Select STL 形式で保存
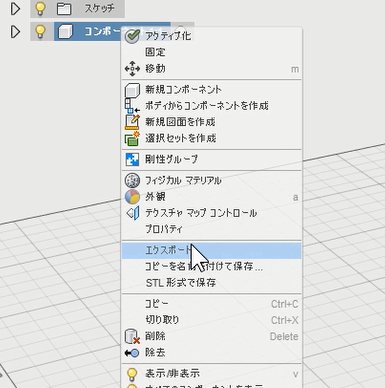 click(x=212, y=283)
